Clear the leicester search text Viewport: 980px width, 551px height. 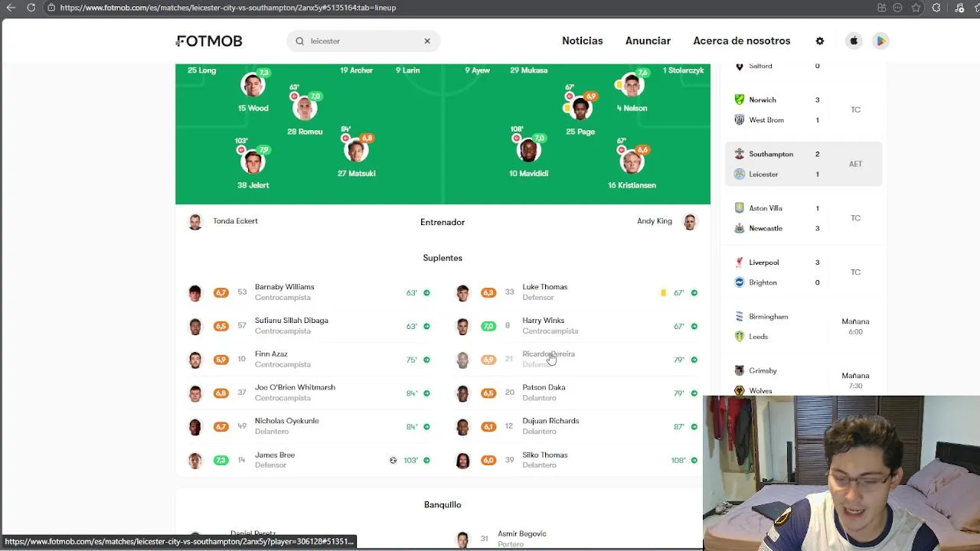coord(427,41)
